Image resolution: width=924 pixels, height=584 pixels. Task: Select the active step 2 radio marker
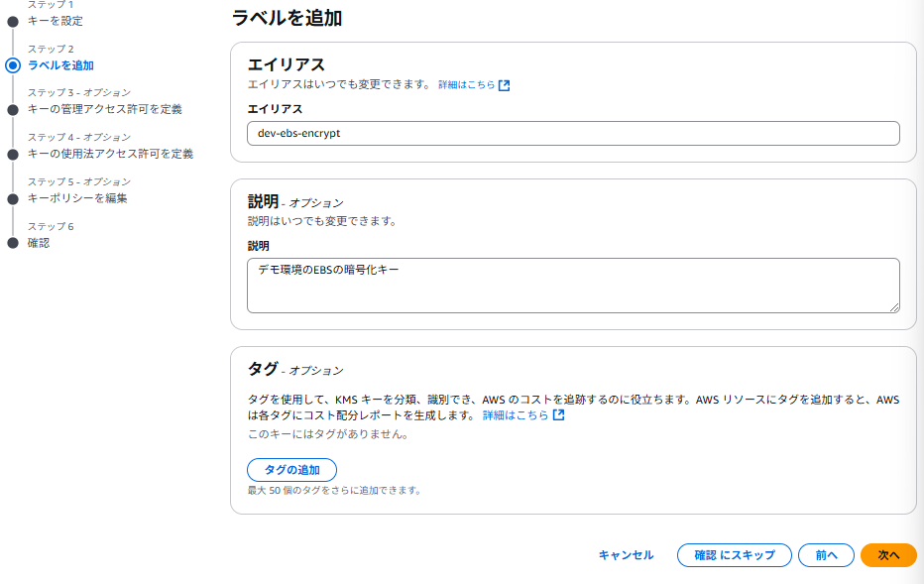coord(13,65)
